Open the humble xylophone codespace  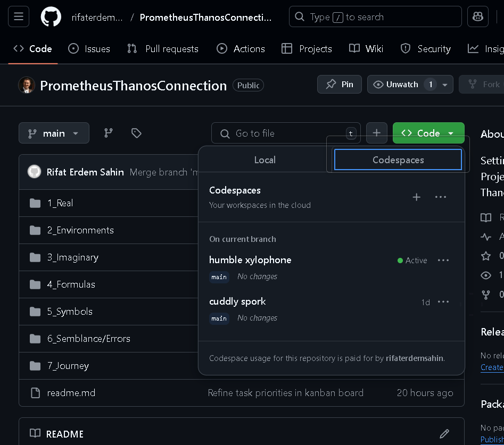tap(250, 260)
